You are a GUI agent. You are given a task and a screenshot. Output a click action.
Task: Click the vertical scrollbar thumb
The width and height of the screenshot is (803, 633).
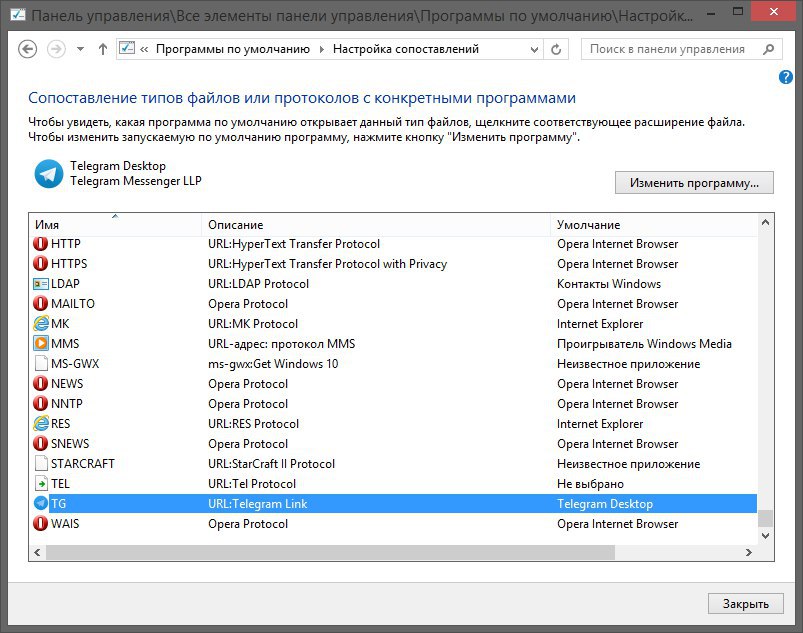766,518
